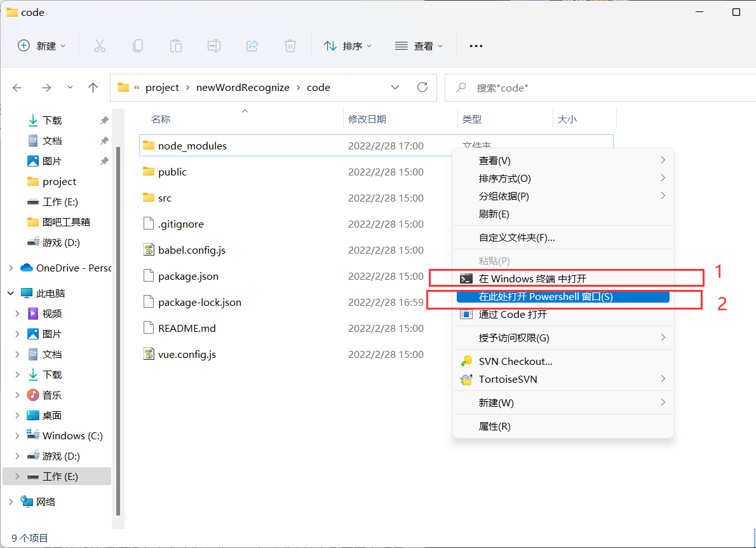Go back with the left arrow

(x=17, y=87)
